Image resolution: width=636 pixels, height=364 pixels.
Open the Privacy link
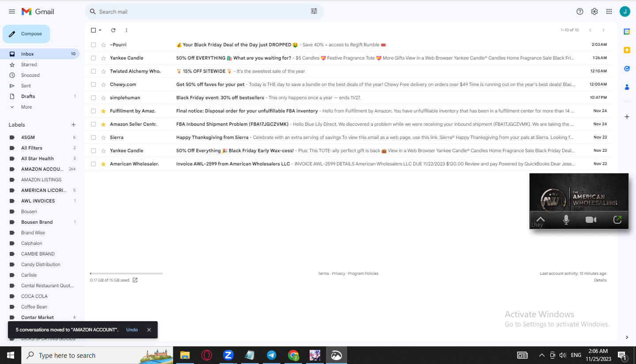click(x=338, y=274)
